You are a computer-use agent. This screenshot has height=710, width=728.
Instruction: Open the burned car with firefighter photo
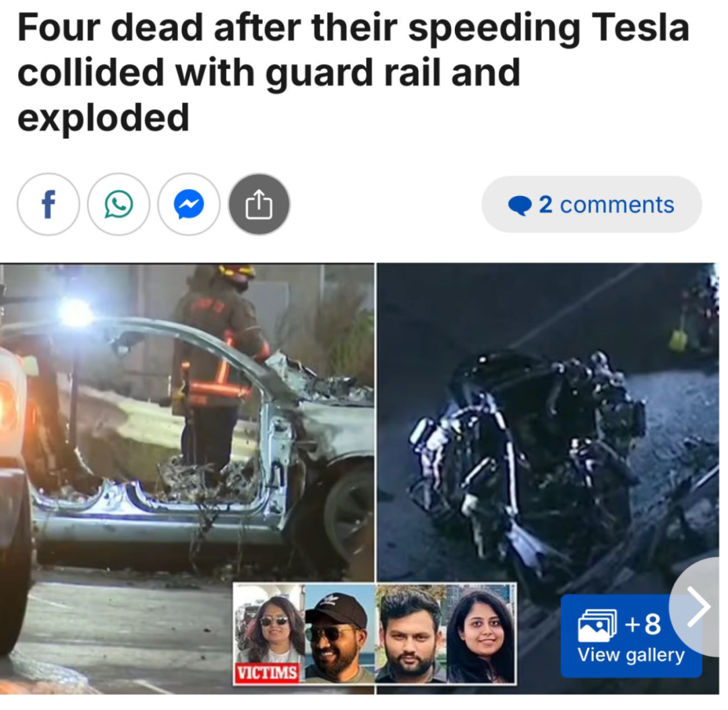click(187, 479)
